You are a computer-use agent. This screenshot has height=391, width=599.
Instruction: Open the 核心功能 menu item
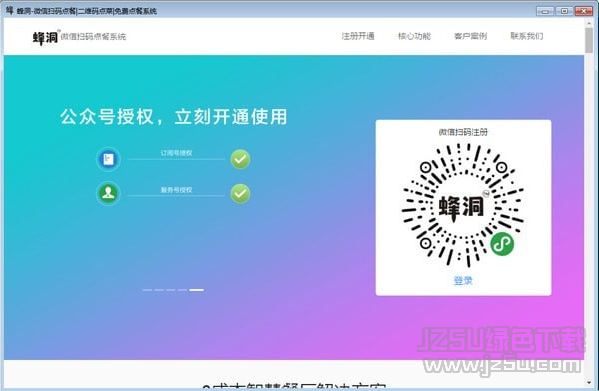pyautogui.click(x=414, y=36)
